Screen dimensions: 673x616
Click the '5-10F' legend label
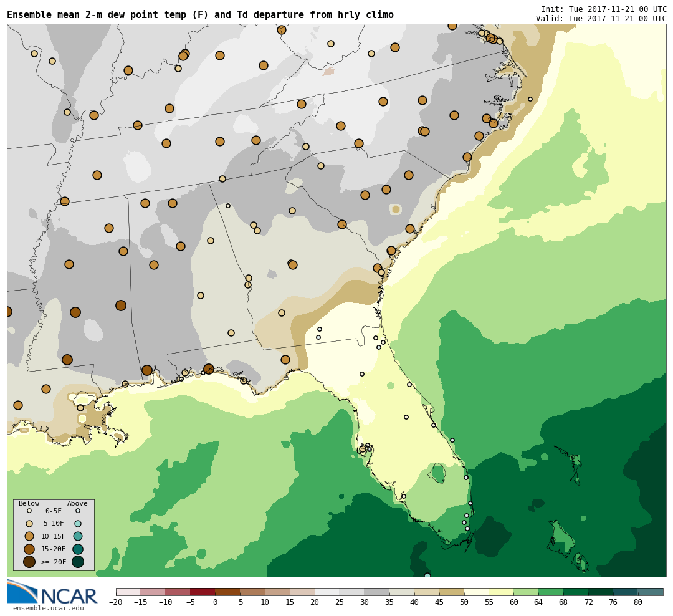pos(53,524)
